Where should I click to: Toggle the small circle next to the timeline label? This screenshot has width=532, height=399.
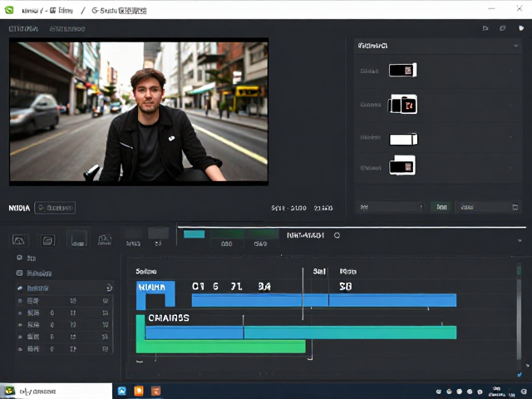pos(337,235)
